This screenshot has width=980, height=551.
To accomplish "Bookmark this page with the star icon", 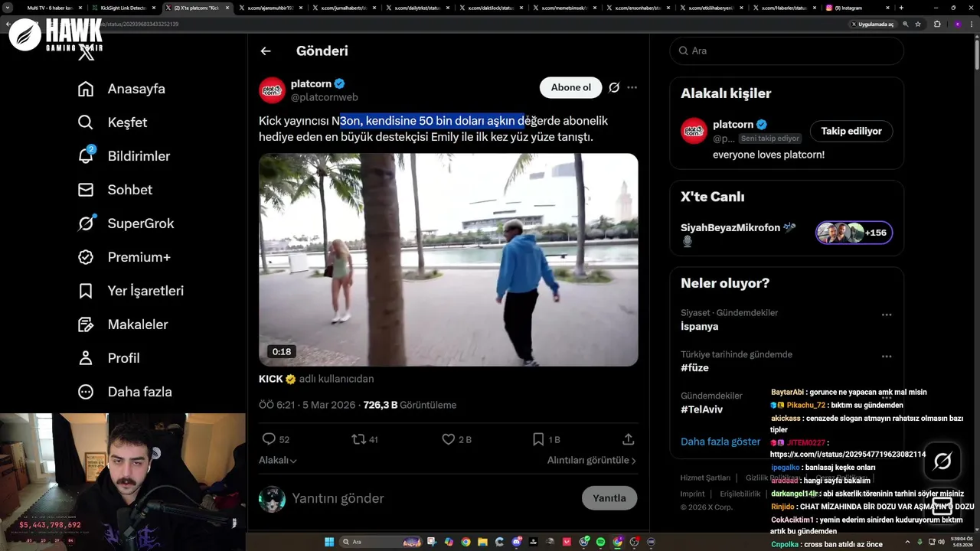I will coord(918,24).
